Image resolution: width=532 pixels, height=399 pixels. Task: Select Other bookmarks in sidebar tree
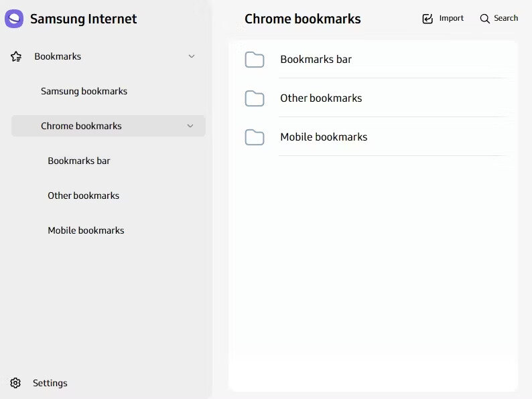[84, 195]
